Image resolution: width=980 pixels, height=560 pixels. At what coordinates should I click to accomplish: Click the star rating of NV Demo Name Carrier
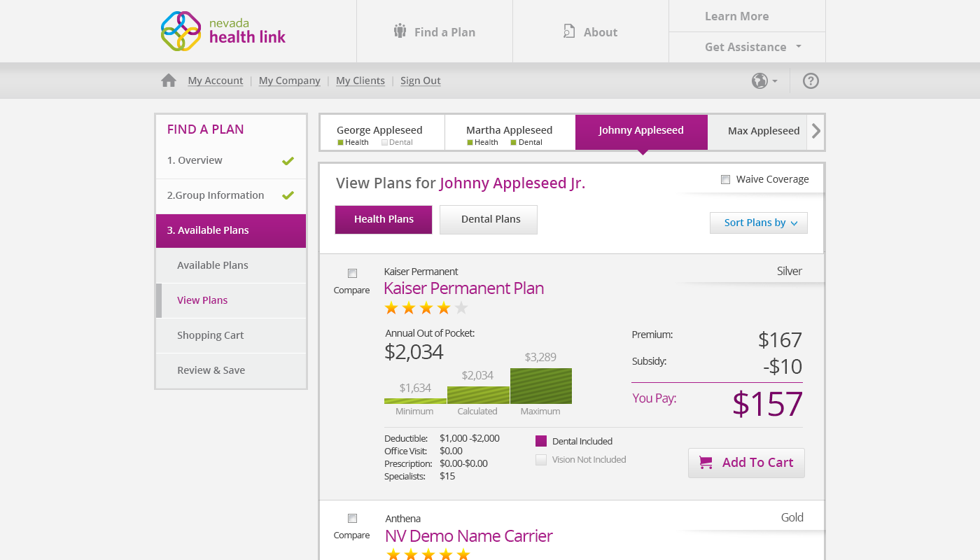(428, 554)
